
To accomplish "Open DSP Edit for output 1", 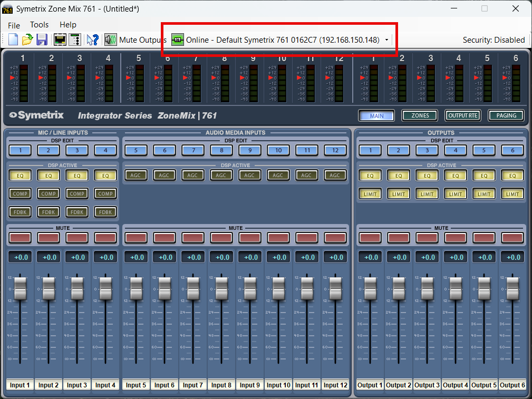I will [x=370, y=150].
